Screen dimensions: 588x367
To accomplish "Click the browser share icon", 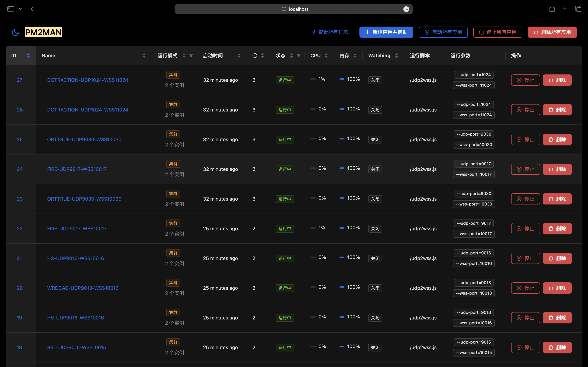I will click(x=552, y=9).
